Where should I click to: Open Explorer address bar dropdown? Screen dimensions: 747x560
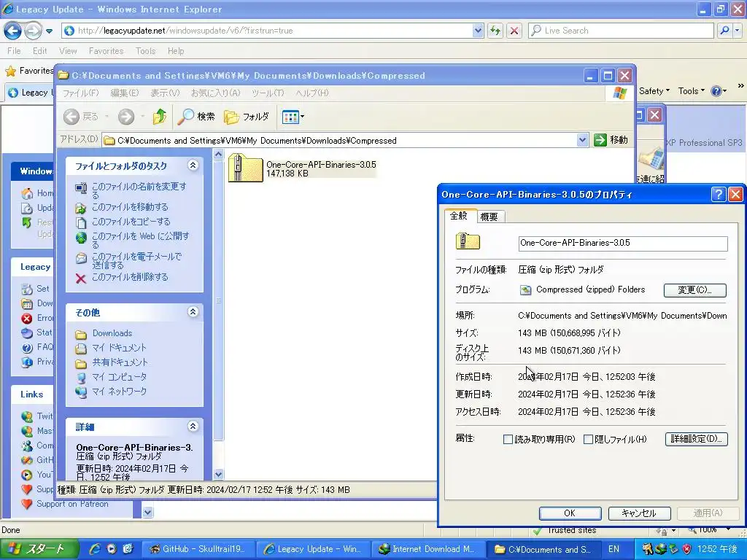point(582,140)
